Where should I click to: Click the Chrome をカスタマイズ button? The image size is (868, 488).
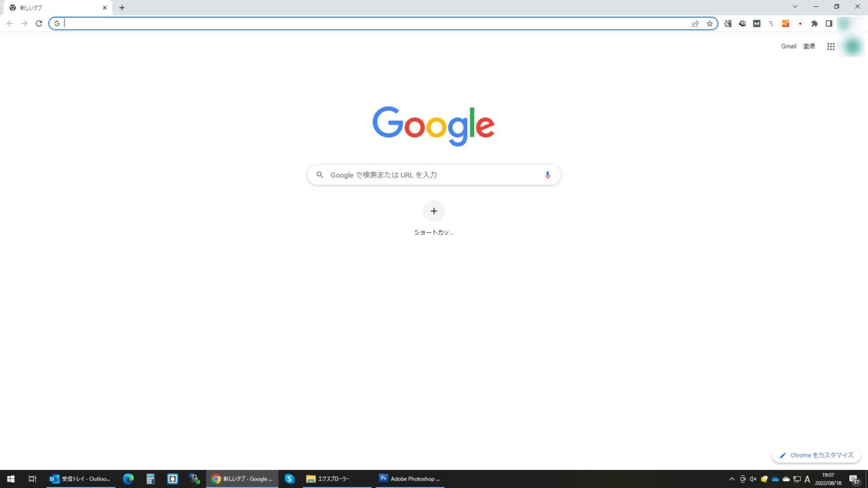pyautogui.click(x=816, y=455)
